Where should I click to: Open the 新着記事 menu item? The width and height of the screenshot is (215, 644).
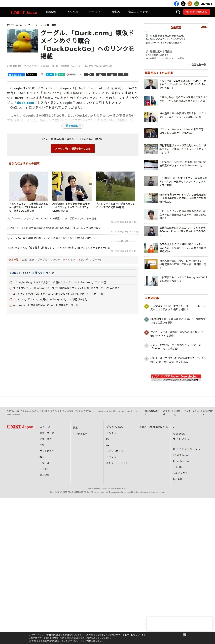51,12
